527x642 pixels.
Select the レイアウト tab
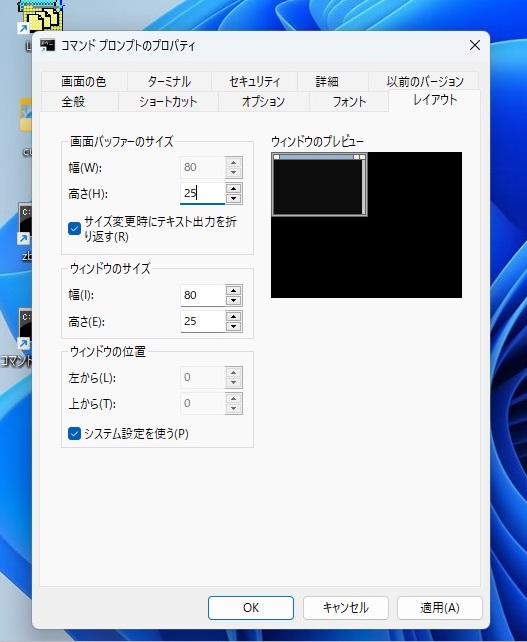[434, 100]
